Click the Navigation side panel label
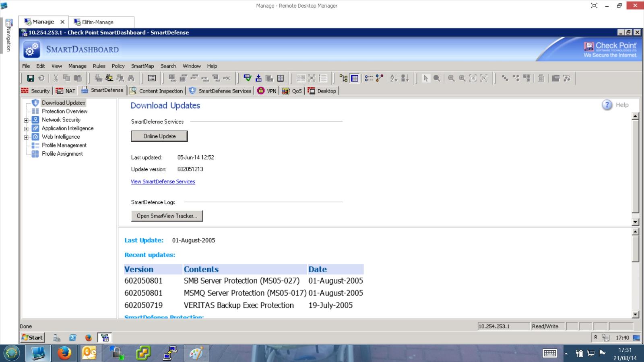The width and height of the screenshot is (644, 362). point(8,39)
